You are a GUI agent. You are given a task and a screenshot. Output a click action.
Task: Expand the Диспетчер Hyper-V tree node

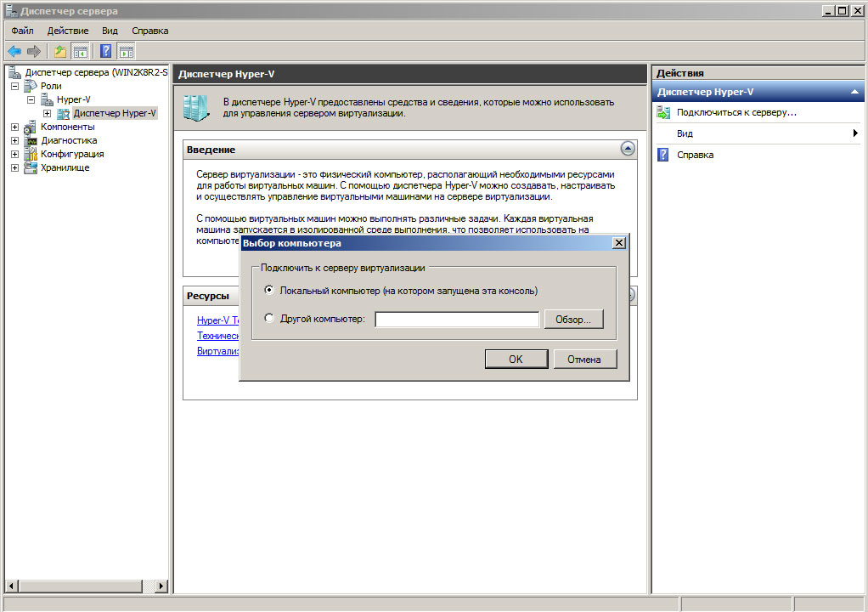[47, 114]
